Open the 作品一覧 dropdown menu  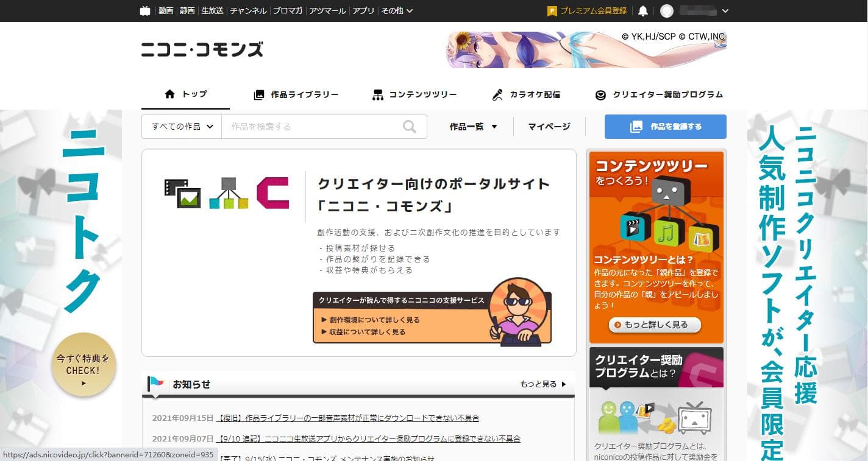click(x=474, y=127)
